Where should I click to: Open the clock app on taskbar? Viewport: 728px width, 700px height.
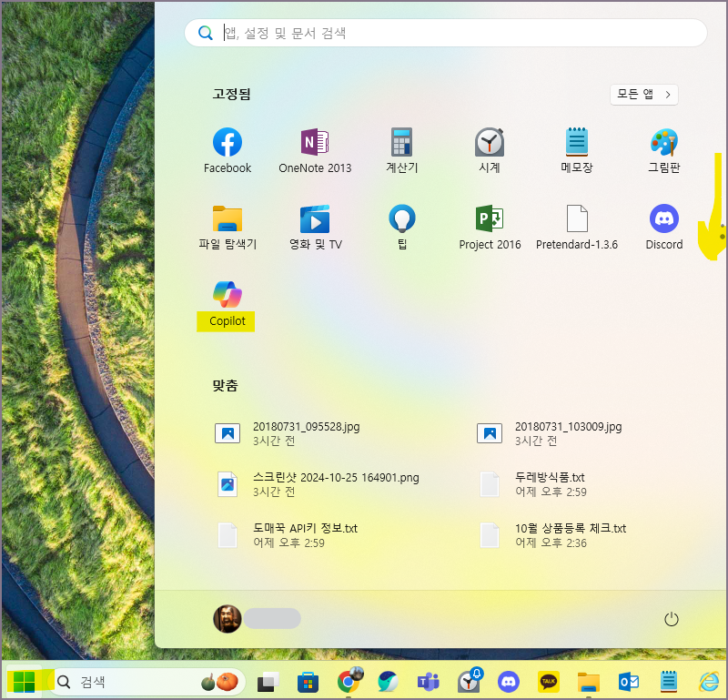[469, 682]
